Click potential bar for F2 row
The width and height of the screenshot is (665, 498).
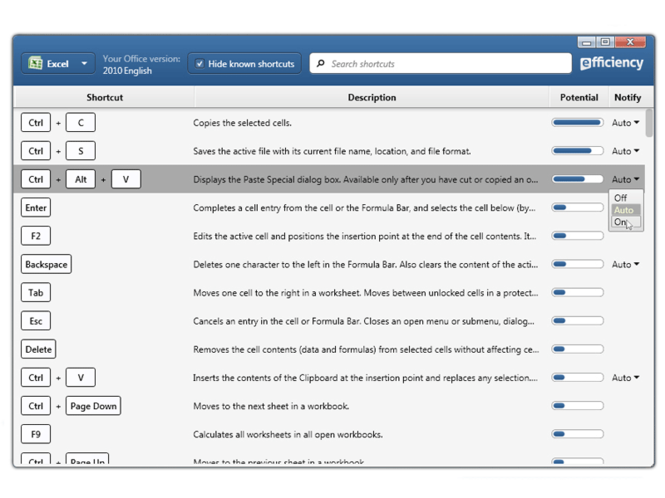(x=577, y=236)
